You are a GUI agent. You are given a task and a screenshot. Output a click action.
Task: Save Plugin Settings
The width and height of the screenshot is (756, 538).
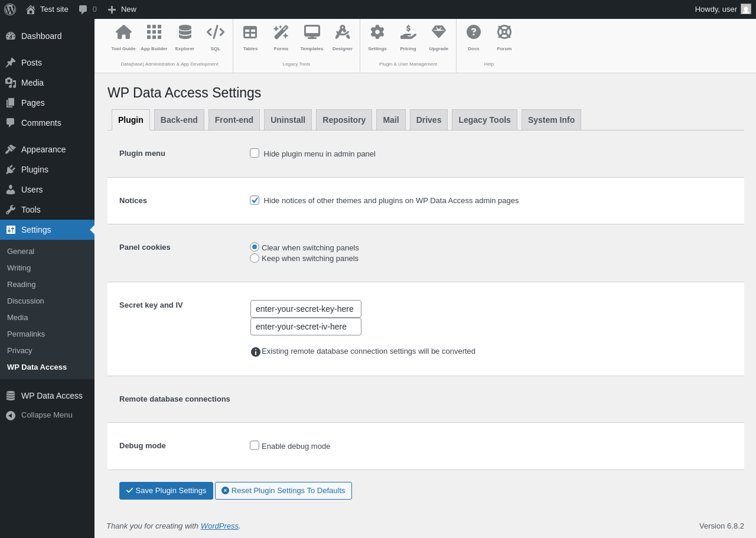click(166, 491)
